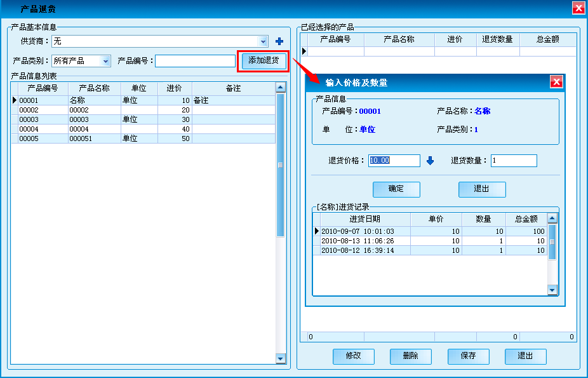The height and width of the screenshot is (378, 588).
Task: Expand the 产品类别 category dropdown
Action: tap(105, 61)
